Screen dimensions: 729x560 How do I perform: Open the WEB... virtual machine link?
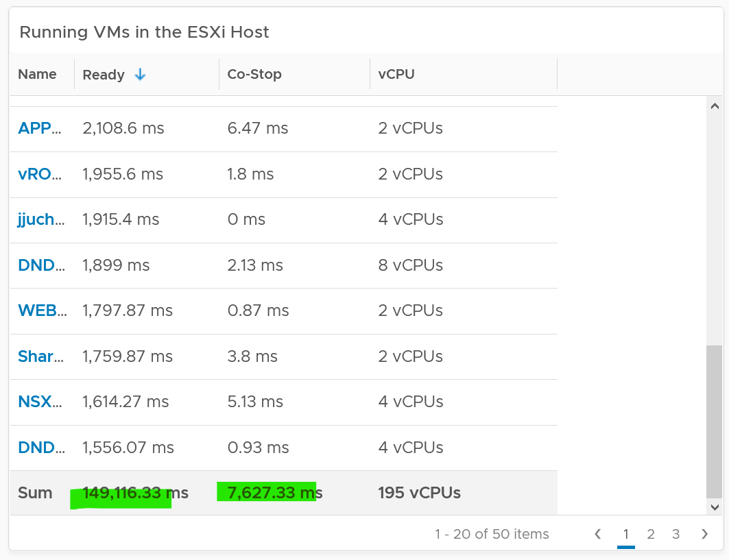(x=43, y=310)
